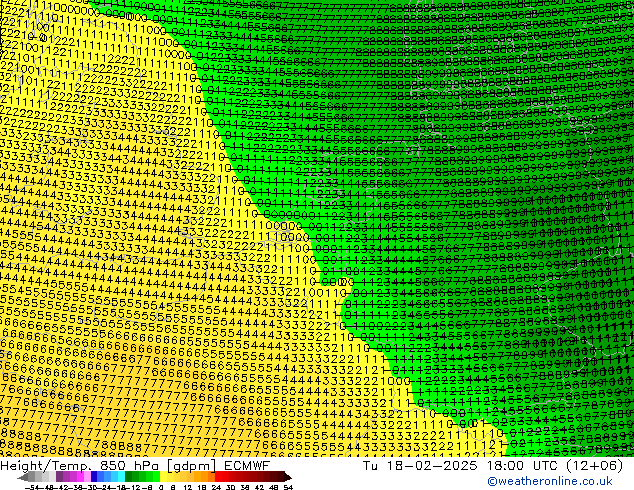Click the yellow swatch on the temperature scale
634x490 pixels.
click(x=163, y=477)
